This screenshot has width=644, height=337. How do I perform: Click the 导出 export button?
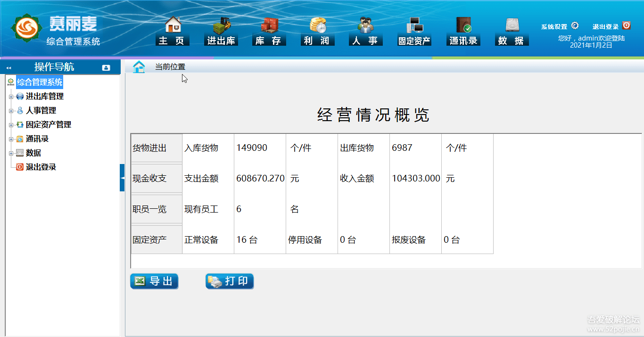click(154, 281)
